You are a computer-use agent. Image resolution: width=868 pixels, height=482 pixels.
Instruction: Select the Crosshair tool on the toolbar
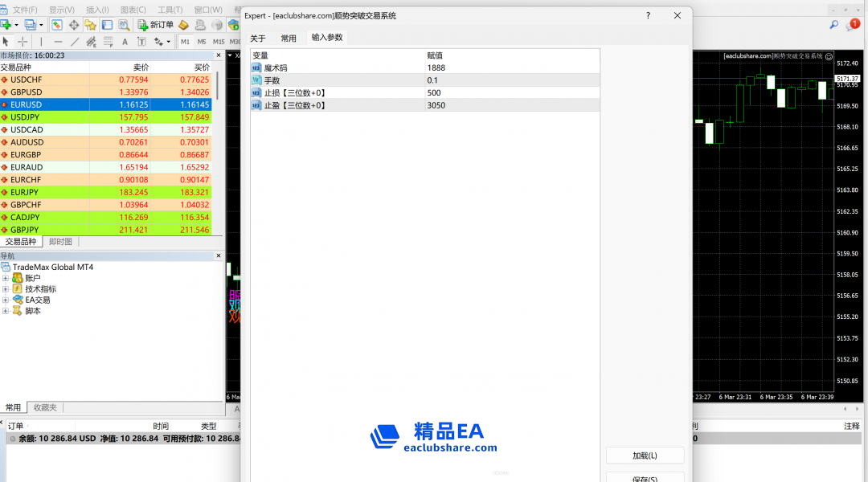pos(23,42)
